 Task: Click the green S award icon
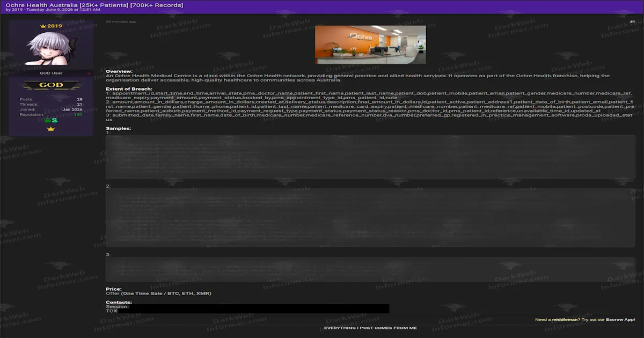click(55, 121)
